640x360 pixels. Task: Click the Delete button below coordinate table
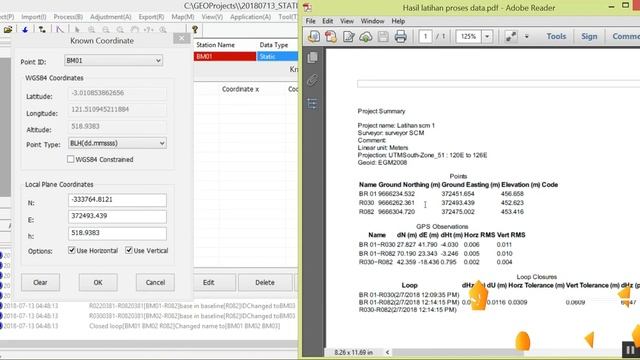pos(265,282)
